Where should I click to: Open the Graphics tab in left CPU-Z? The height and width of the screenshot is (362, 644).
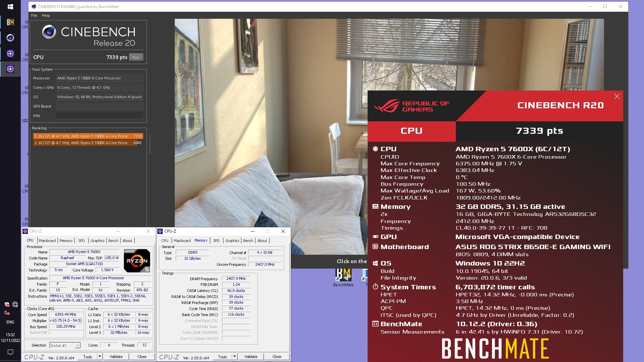(98, 241)
